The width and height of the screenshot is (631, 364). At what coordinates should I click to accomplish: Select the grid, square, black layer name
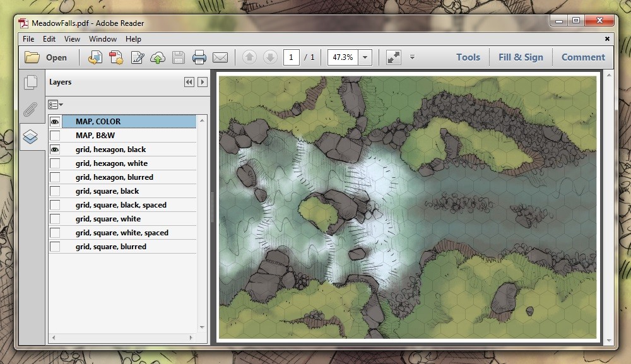click(107, 191)
